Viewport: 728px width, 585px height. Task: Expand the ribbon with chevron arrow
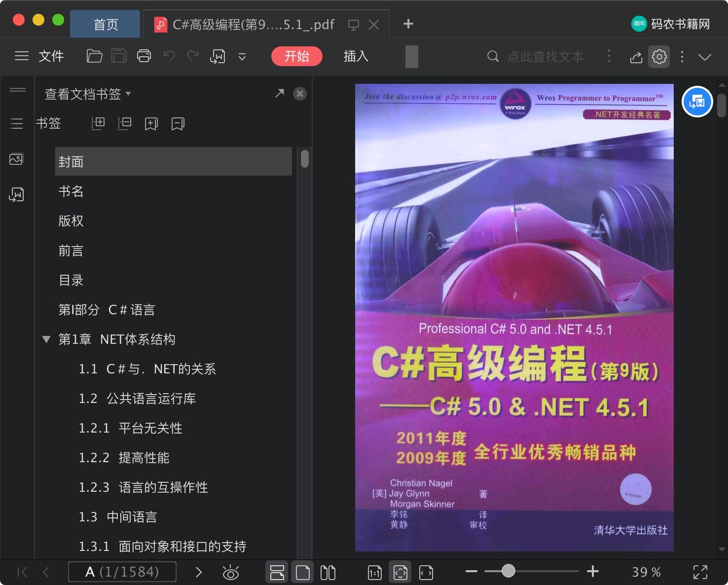pos(705,57)
